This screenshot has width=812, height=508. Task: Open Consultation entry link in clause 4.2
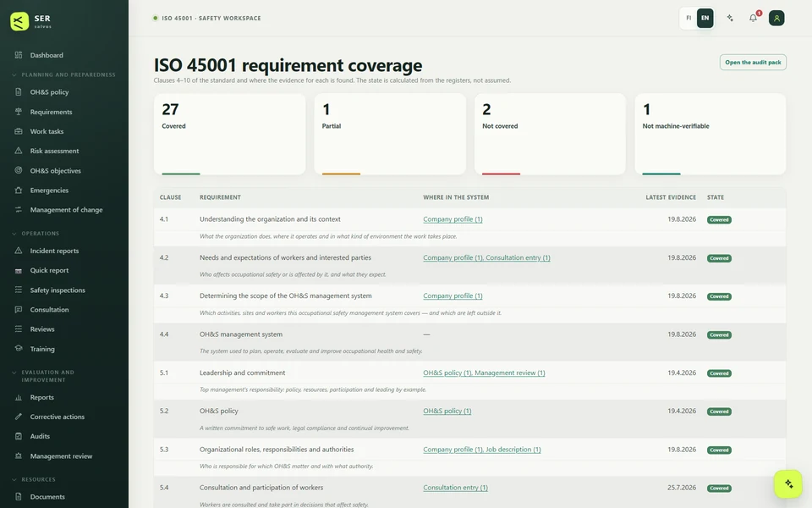click(x=518, y=257)
